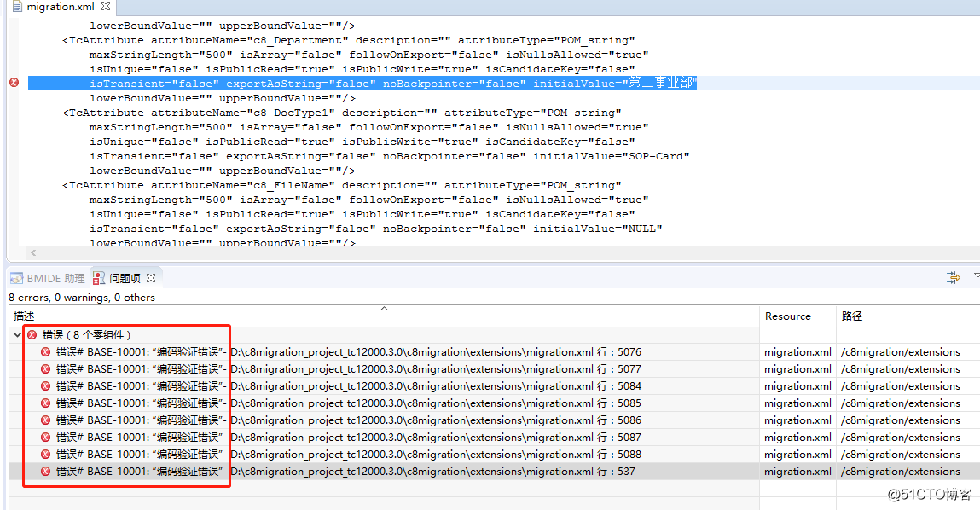
Task: Click the error icon of the 错误 group
Action: [x=32, y=335]
